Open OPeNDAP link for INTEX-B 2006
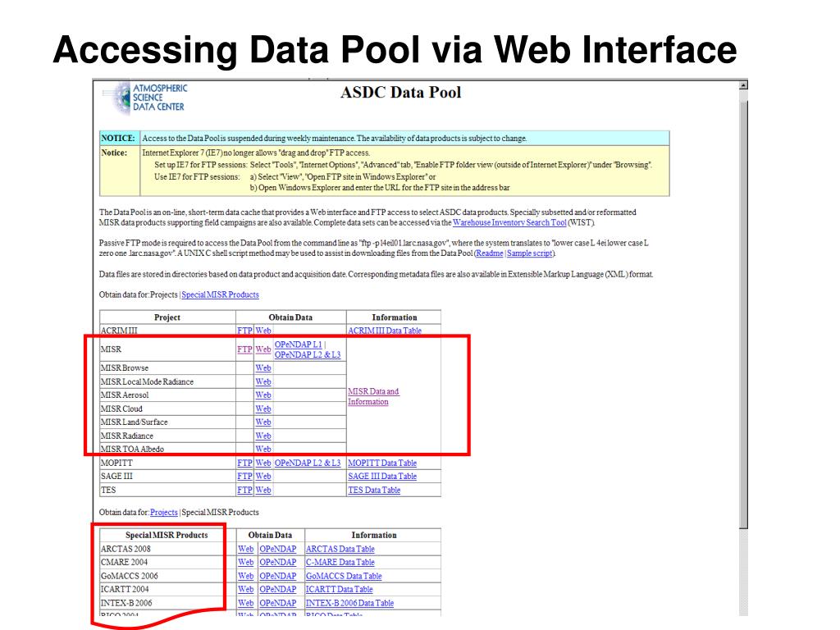Viewport: 840px width, 630px height. point(278,603)
